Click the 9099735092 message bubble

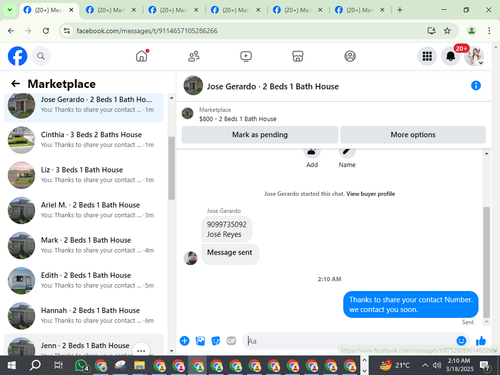(x=227, y=229)
